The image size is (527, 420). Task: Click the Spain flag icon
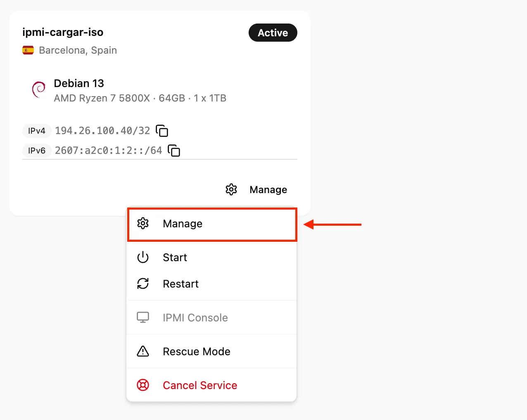[x=28, y=50]
